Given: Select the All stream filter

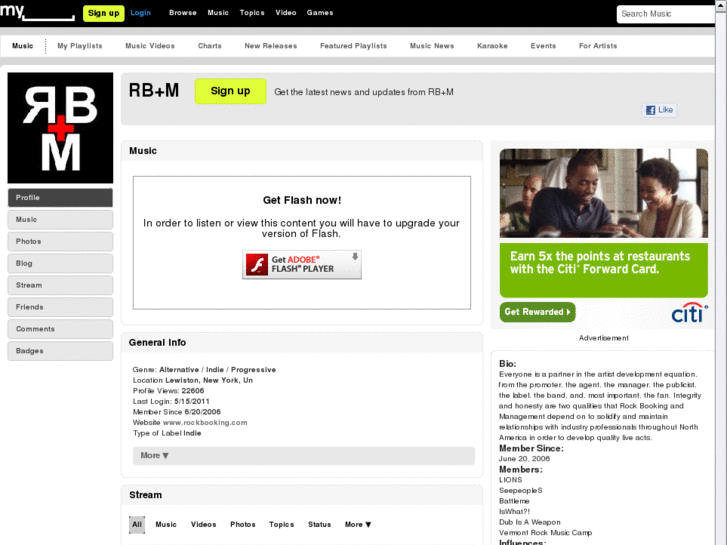Looking at the screenshot, I should coord(137,525).
